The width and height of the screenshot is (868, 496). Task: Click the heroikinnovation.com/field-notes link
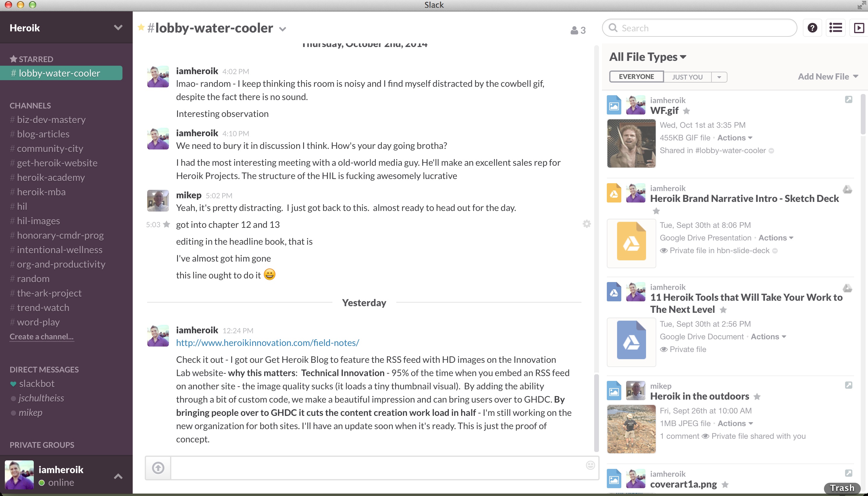pos(268,342)
